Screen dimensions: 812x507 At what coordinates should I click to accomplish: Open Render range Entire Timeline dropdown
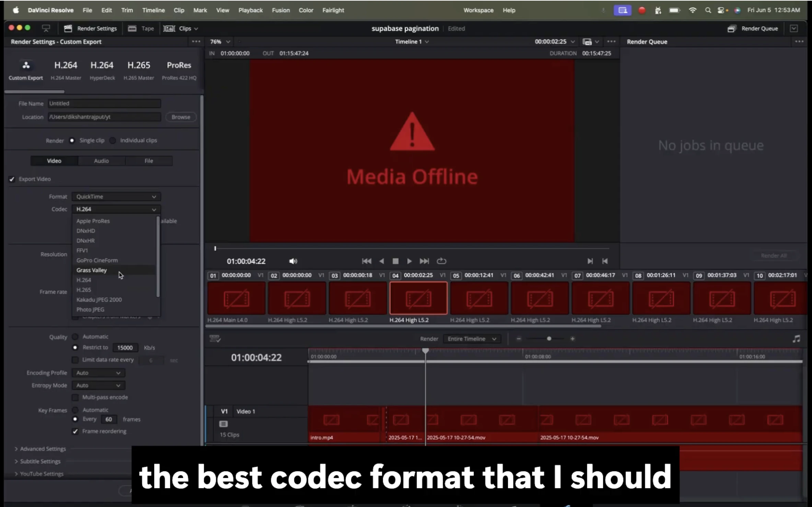pos(472,339)
